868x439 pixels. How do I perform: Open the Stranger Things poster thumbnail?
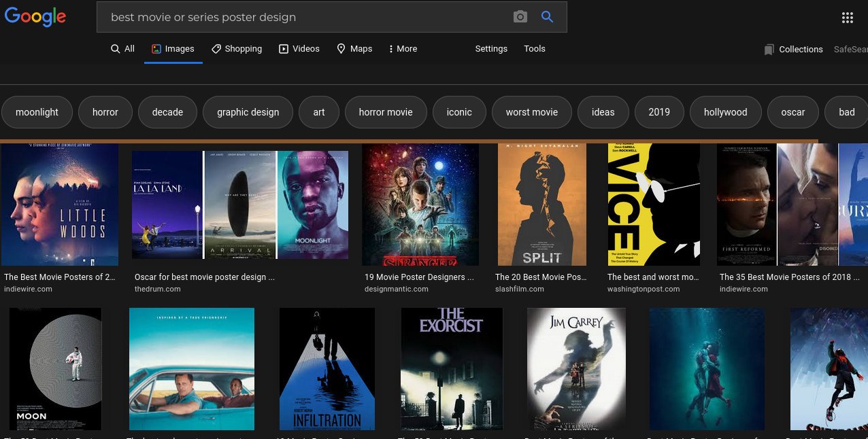coord(420,205)
